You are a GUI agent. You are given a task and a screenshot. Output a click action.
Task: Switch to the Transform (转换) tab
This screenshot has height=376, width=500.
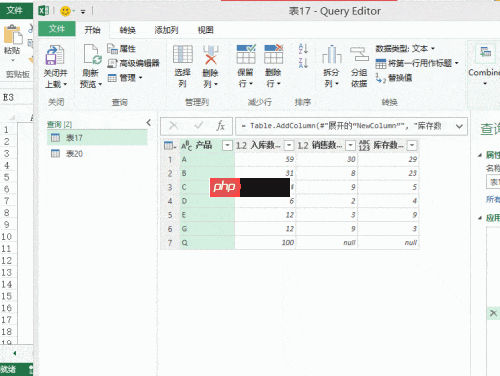pyautogui.click(x=128, y=30)
